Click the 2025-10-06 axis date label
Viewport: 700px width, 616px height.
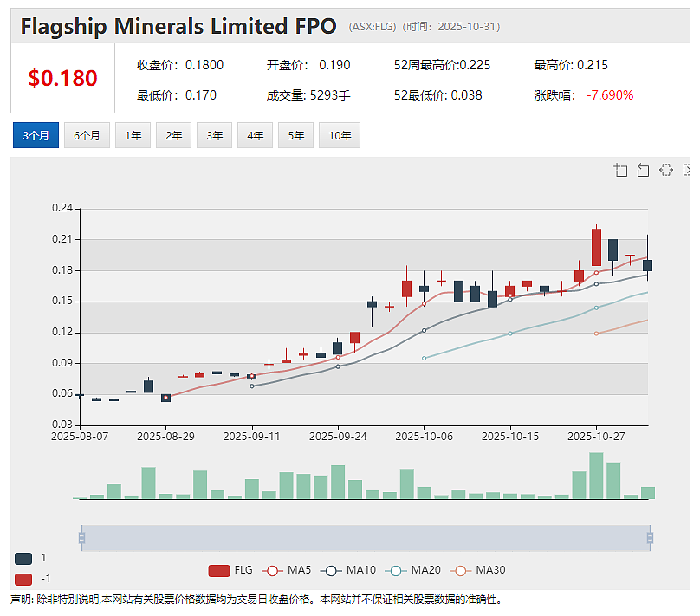425,436
